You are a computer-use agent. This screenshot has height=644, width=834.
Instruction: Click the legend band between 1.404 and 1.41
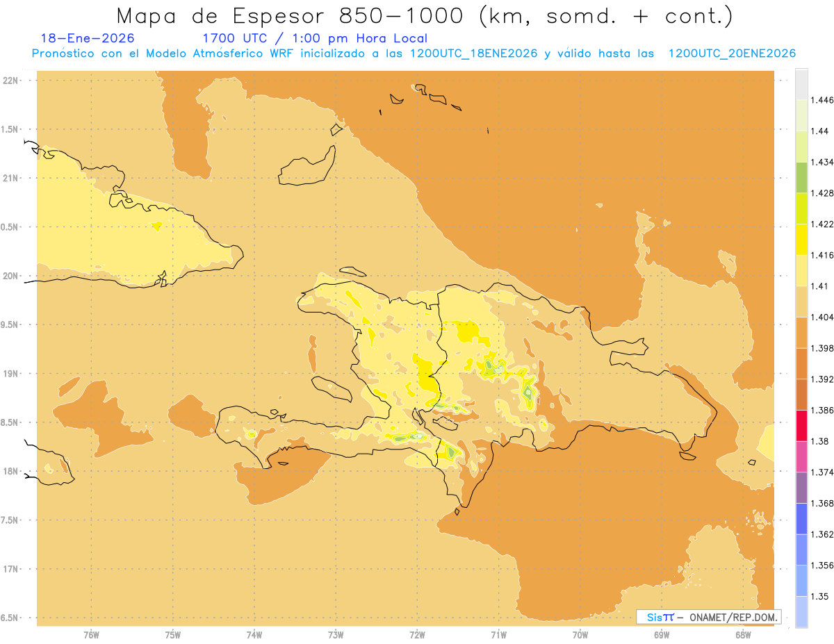(x=801, y=302)
